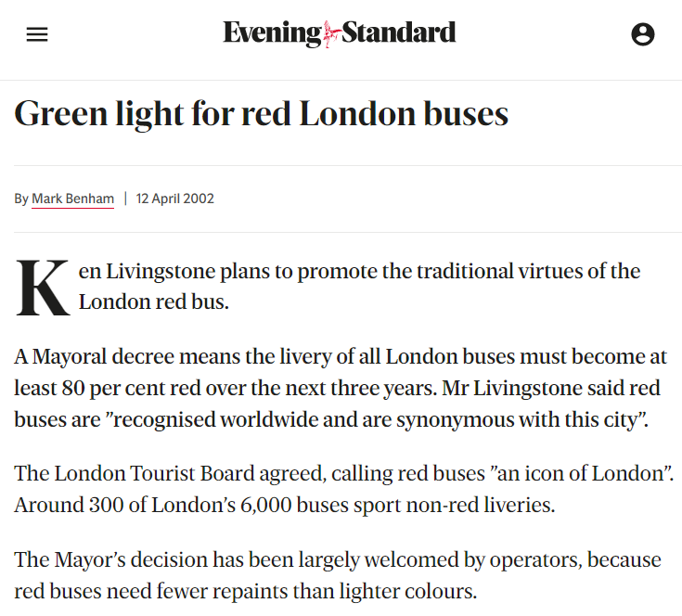
Task: Click the publication date 12 April 2002
Action: [174, 199]
